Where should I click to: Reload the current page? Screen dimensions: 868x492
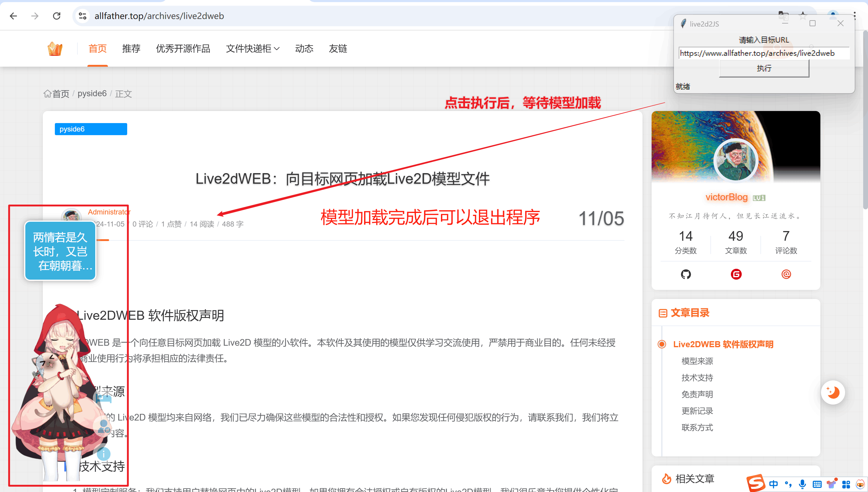pyautogui.click(x=57, y=16)
